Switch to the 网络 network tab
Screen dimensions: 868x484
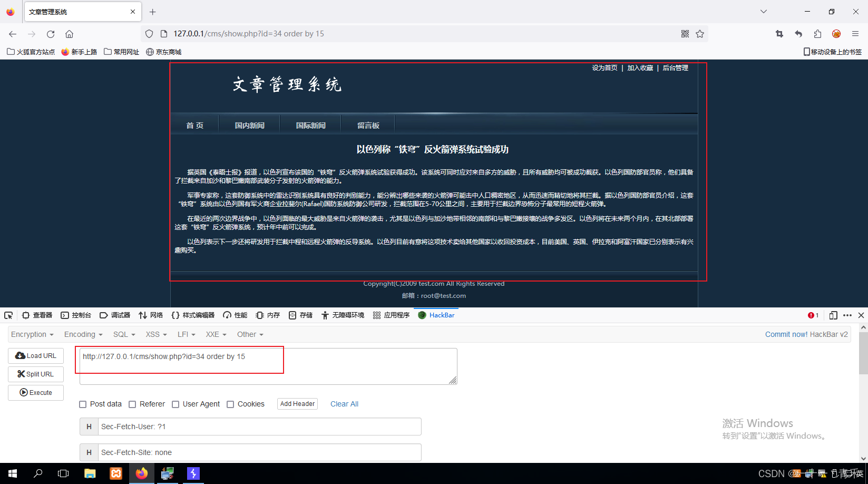click(151, 315)
